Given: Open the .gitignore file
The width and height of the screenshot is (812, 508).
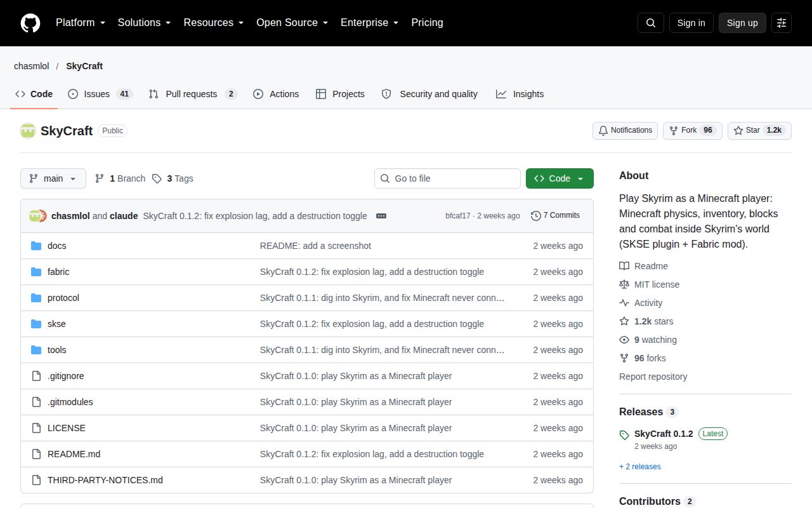Looking at the screenshot, I should [x=65, y=376].
